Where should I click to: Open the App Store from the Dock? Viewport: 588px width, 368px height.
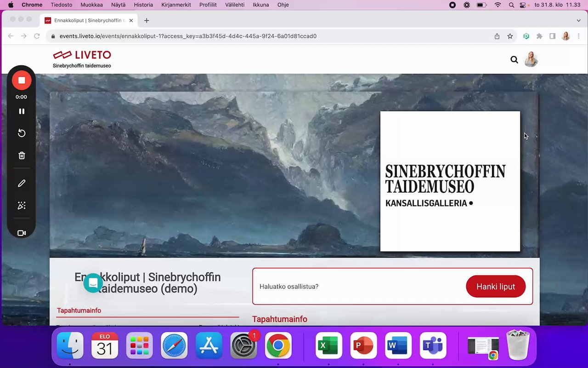tap(209, 345)
